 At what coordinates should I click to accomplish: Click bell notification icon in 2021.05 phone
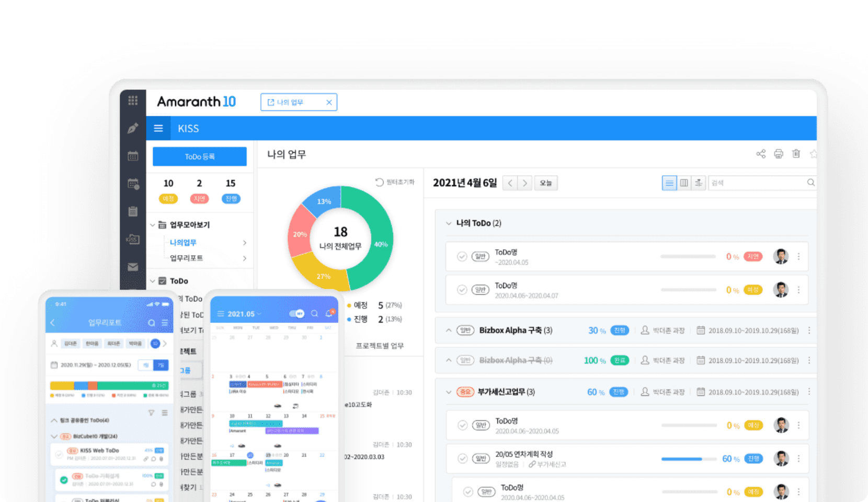(329, 313)
